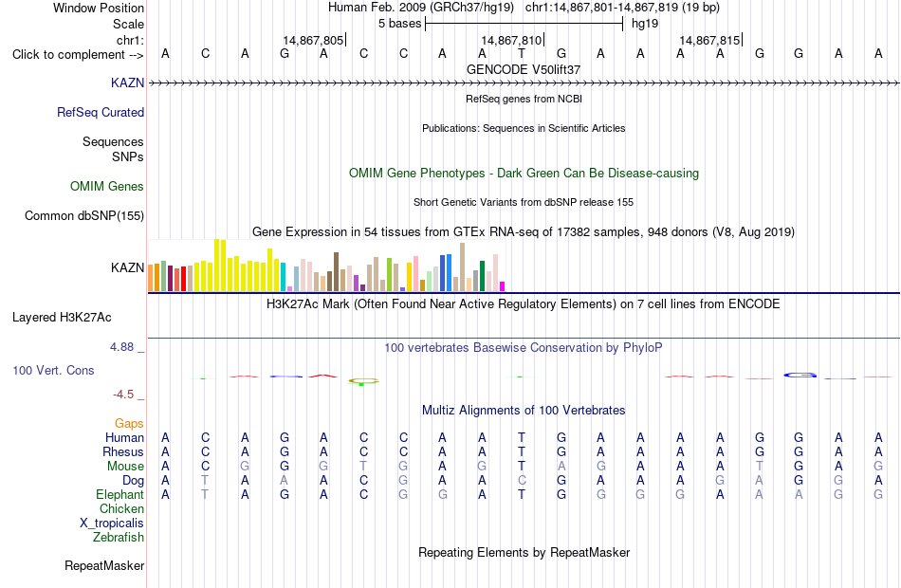Open the OMIM Gene Phenotypes track title
This screenshot has width=901, height=588.
pos(524,173)
